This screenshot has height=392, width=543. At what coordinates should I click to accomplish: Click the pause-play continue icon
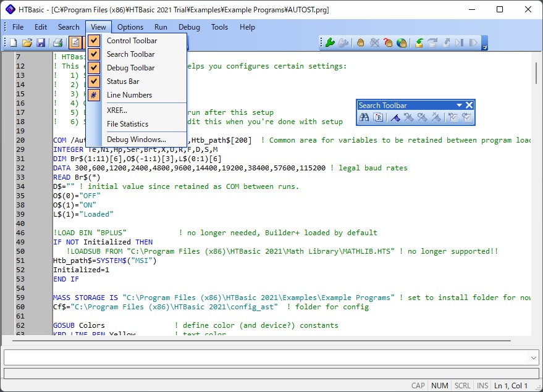pos(473,43)
